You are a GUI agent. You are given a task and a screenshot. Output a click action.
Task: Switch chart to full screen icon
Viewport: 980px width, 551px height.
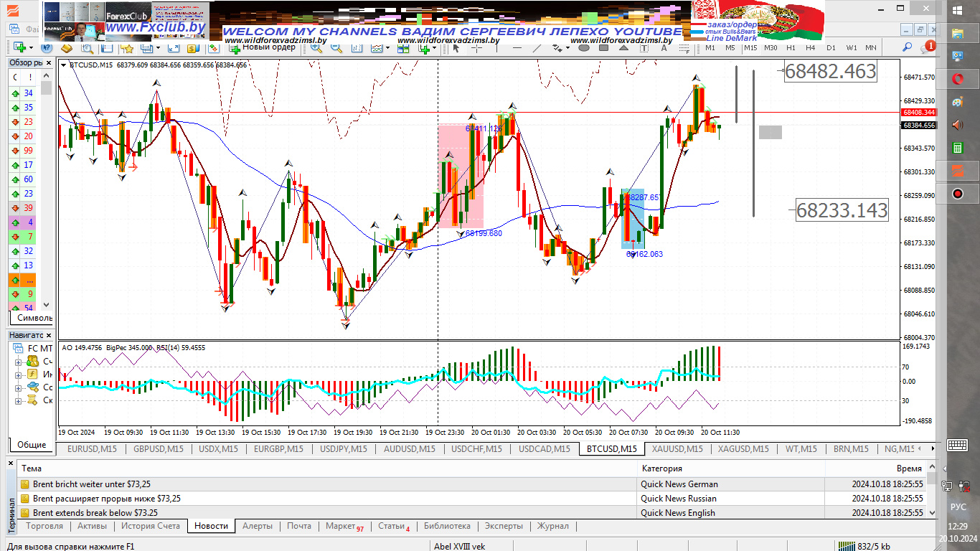pos(174,47)
